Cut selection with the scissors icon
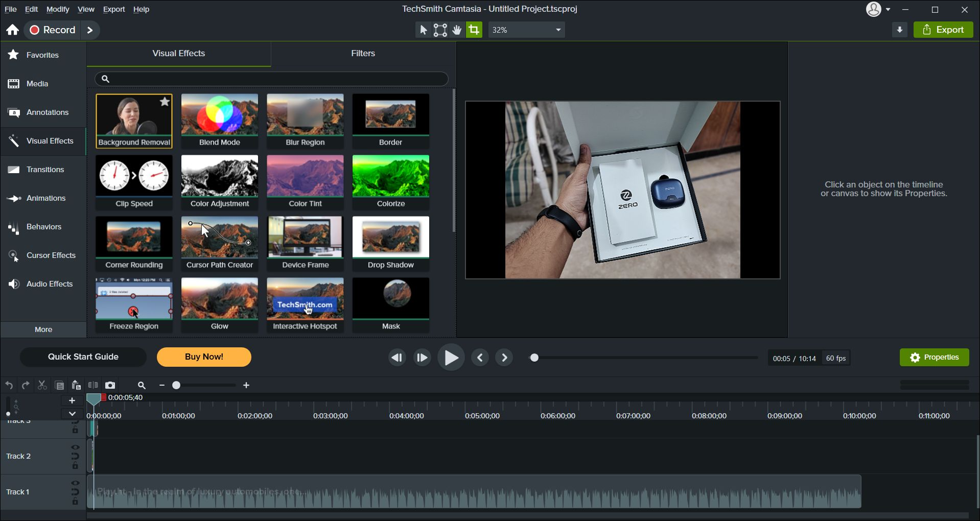This screenshot has height=521, width=980. 42,385
